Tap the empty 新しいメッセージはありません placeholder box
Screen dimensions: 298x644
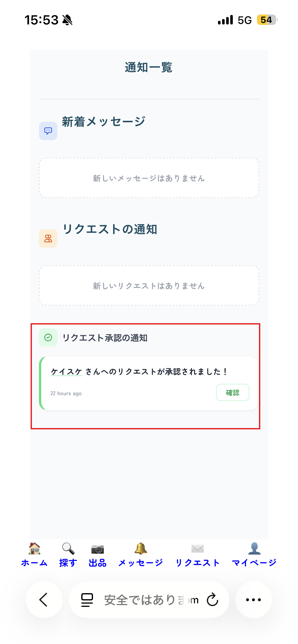[148, 178]
